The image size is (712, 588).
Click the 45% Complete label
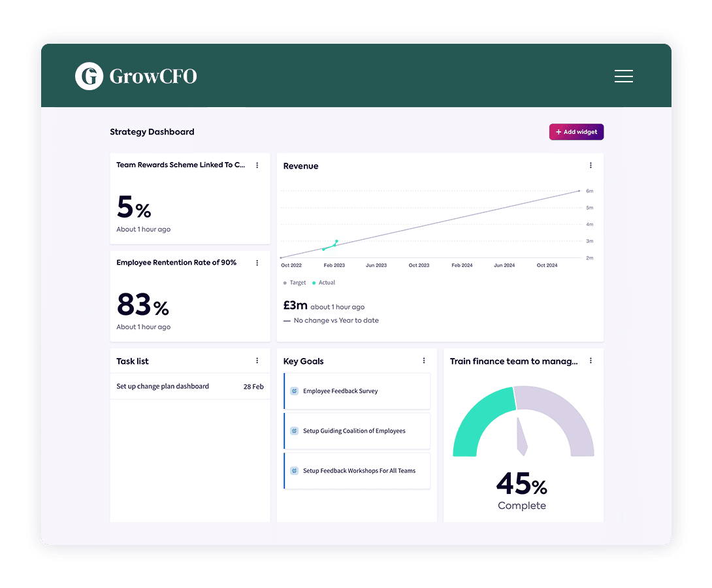pos(522,491)
